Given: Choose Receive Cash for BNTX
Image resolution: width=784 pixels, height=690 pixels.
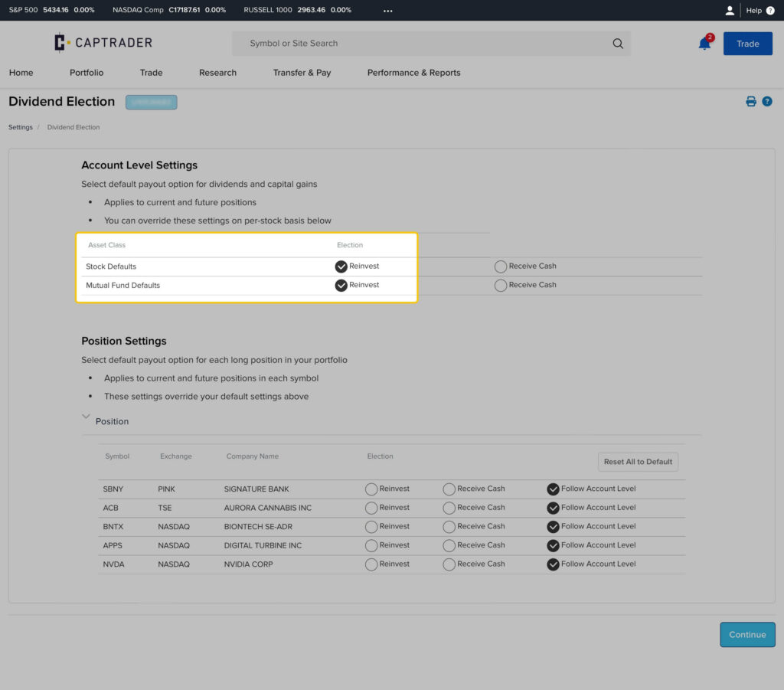Looking at the screenshot, I should (449, 527).
